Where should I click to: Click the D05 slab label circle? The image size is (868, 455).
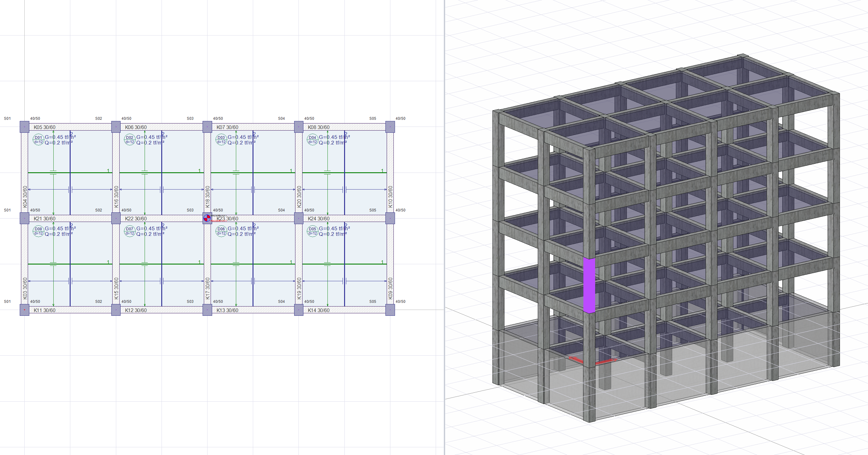click(312, 231)
